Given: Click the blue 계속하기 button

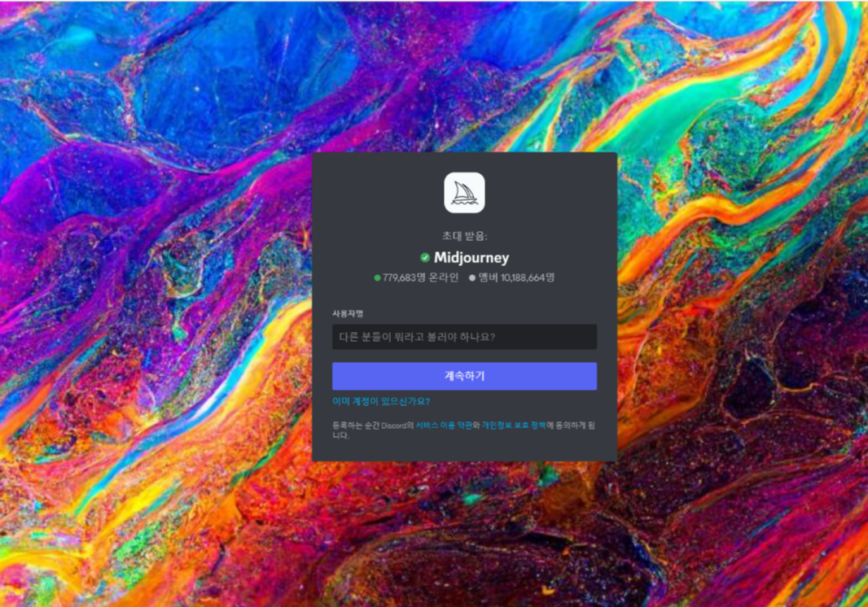Looking at the screenshot, I should click(x=464, y=376).
